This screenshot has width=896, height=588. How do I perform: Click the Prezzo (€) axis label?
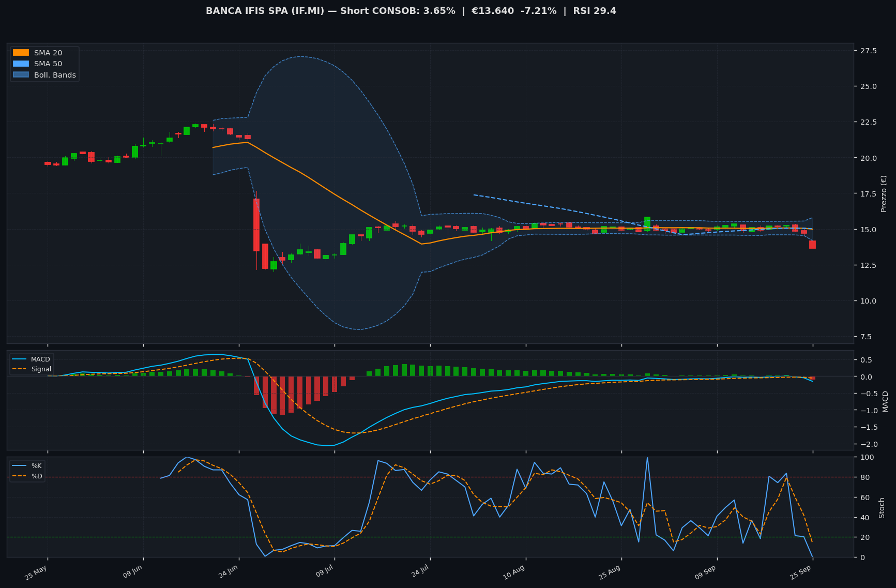pyautogui.click(x=884, y=193)
